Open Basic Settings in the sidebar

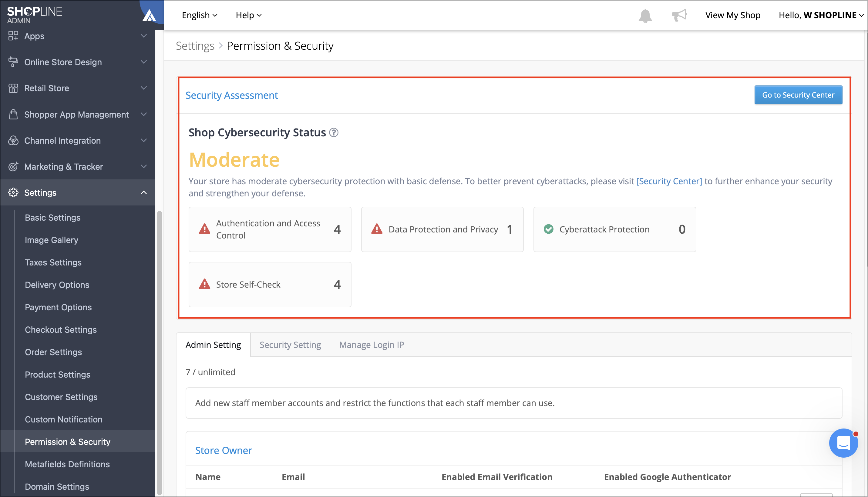pyautogui.click(x=52, y=218)
